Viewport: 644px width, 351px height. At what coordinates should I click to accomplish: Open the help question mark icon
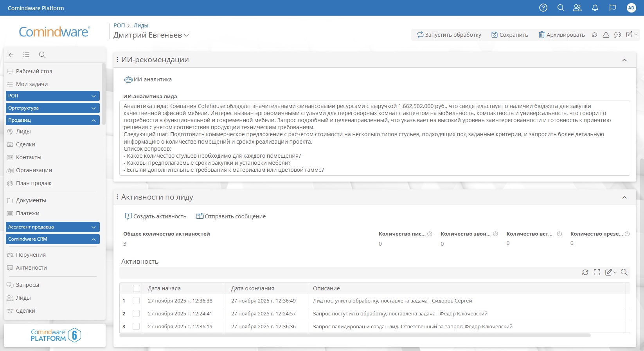click(543, 8)
